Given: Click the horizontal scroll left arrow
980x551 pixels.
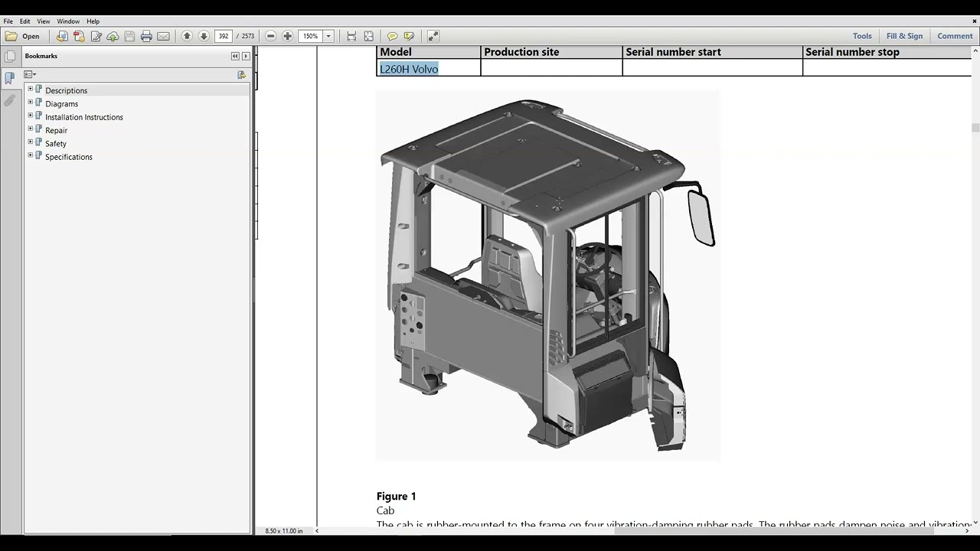Looking at the screenshot, I should point(317,530).
